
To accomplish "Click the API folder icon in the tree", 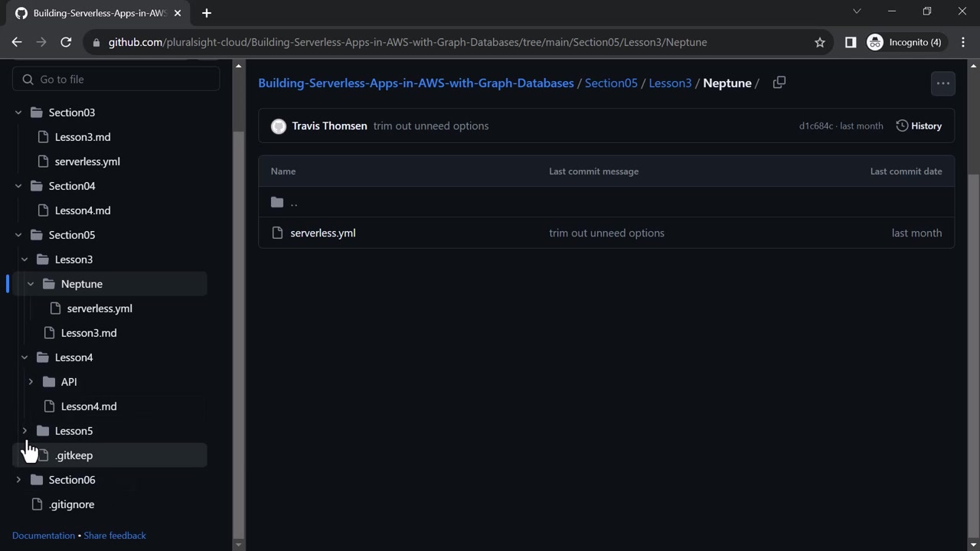I will [x=49, y=382].
